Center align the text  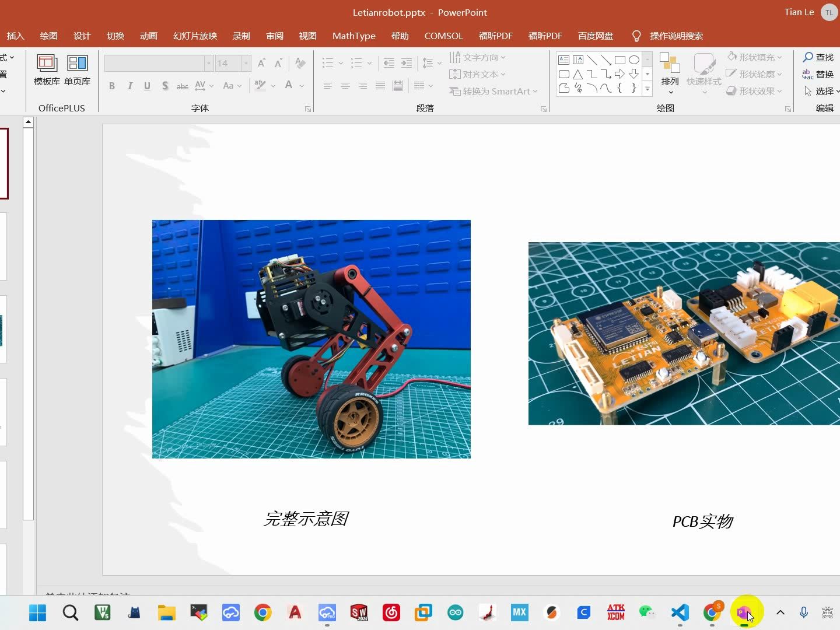click(x=345, y=86)
